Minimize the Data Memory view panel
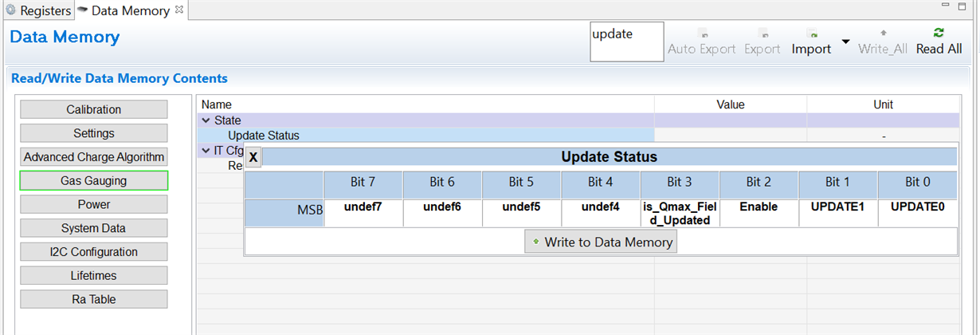 point(945,6)
